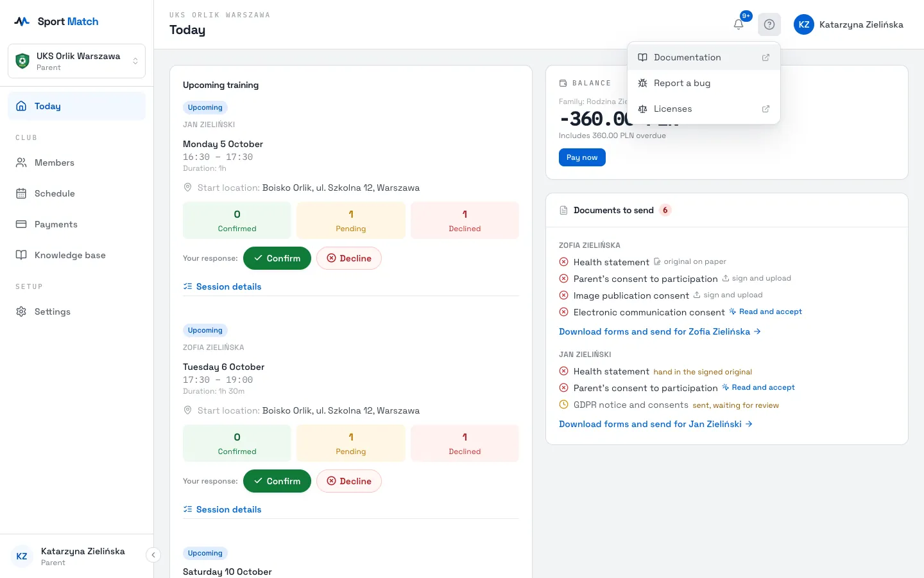The height and width of the screenshot is (578, 924).
Task: Open Payments in the sidebar
Action: (x=76, y=224)
